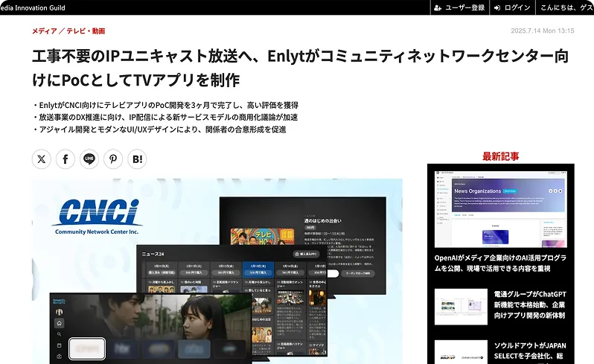Open the テレビ・動画 category link
This screenshot has height=364, width=594.
pos(86,31)
